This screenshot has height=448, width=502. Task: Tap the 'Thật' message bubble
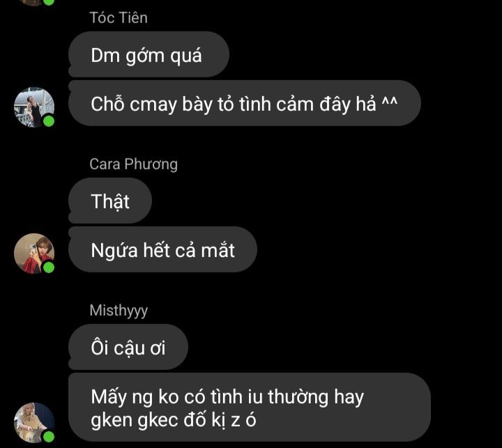(110, 201)
